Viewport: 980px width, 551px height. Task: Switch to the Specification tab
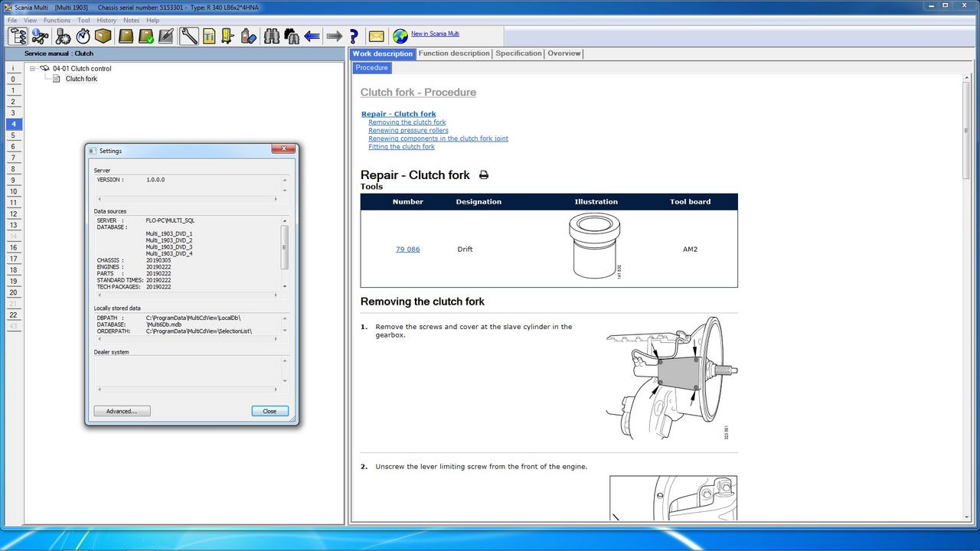click(x=518, y=54)
